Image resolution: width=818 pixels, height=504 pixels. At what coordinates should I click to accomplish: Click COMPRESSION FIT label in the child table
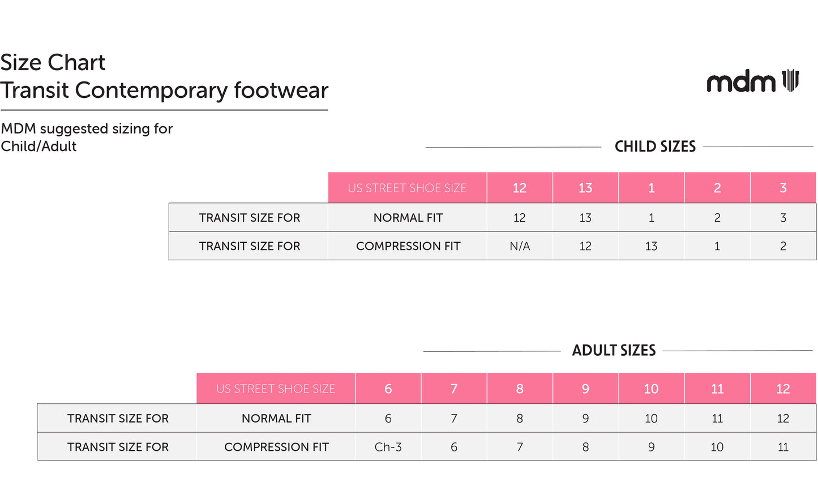tap(408, 246)
